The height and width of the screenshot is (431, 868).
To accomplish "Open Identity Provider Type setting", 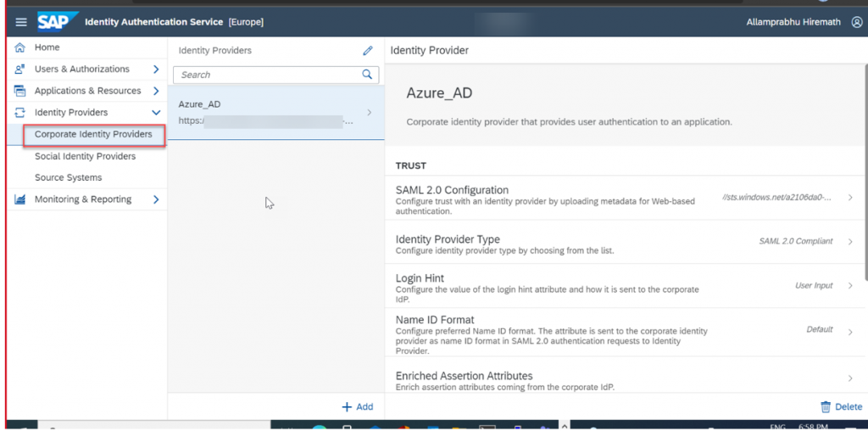I will [625, 242].
